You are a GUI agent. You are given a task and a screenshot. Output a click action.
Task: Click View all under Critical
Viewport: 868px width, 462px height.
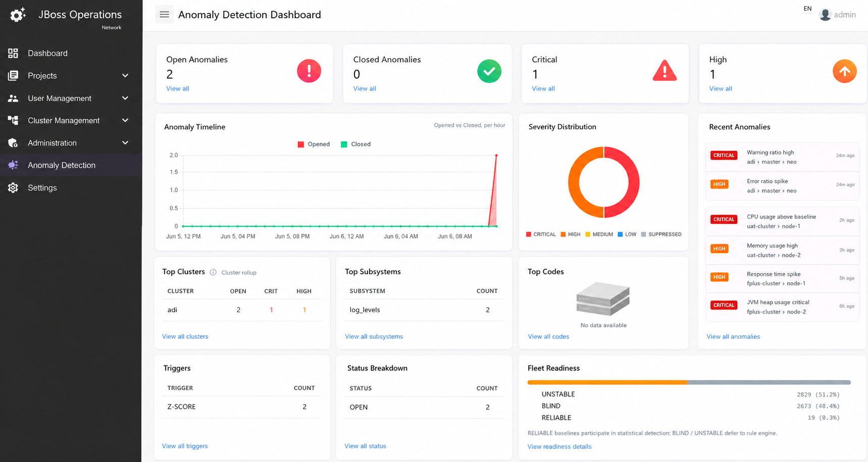543,89
